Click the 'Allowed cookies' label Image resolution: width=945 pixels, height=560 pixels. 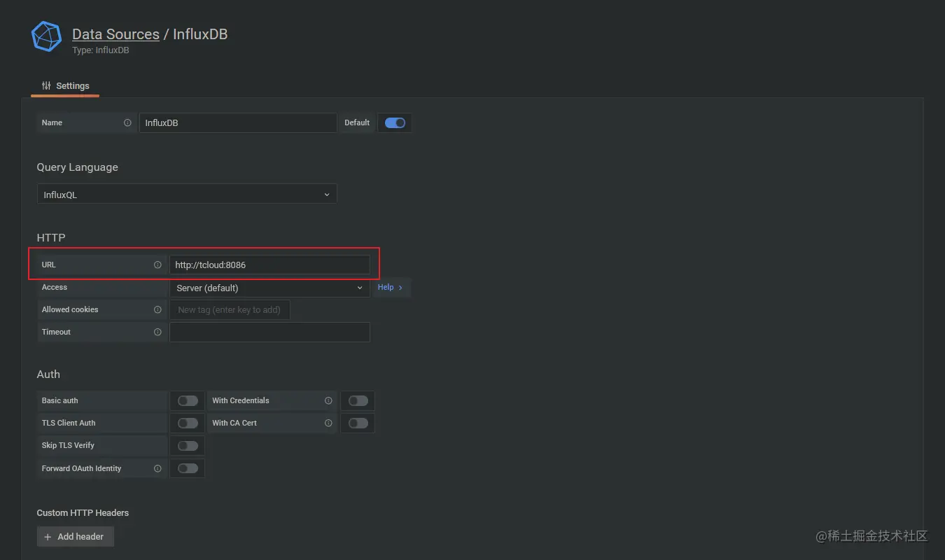(x=70, y=309)
